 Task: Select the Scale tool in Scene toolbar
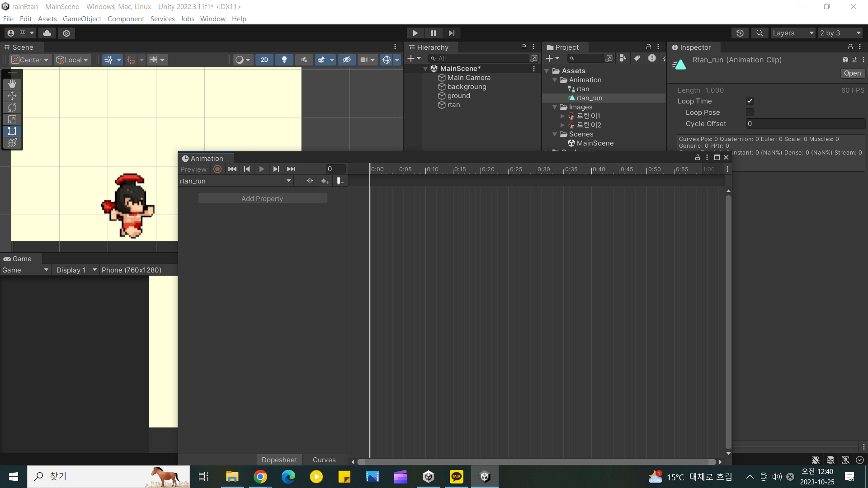coord(12,119)
